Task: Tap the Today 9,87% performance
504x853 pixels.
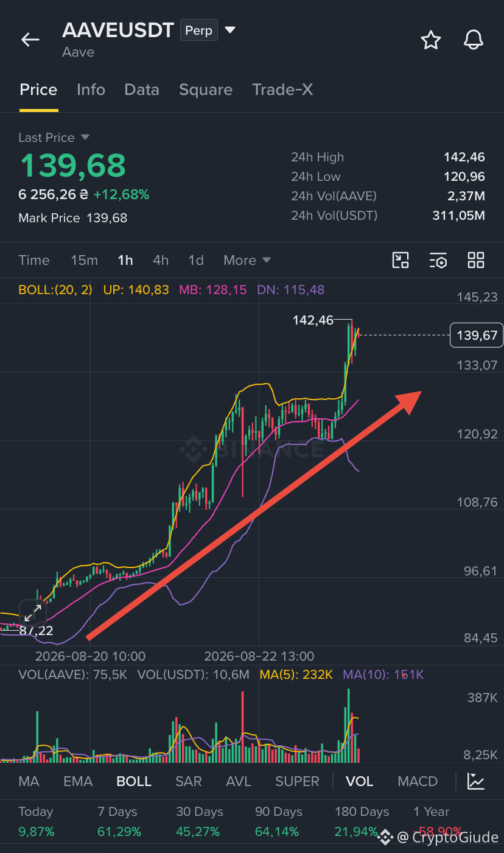Action: coord(37,821)
